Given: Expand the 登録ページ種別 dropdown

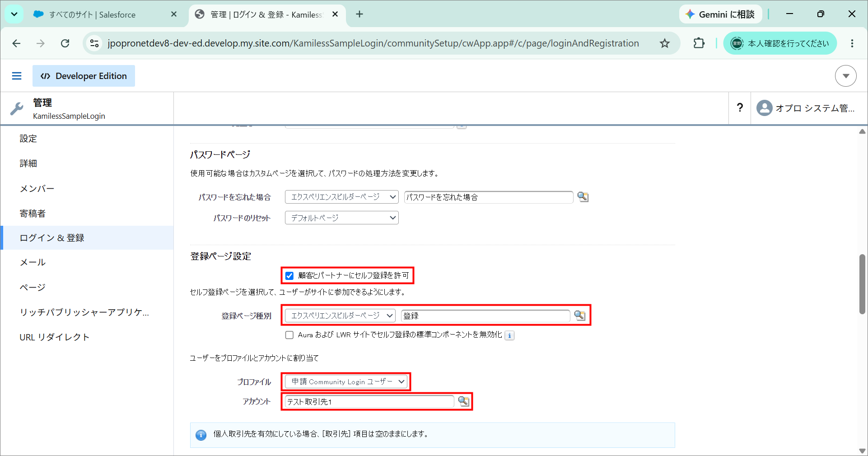Looking at the screenshot, I should coord(340,316).
